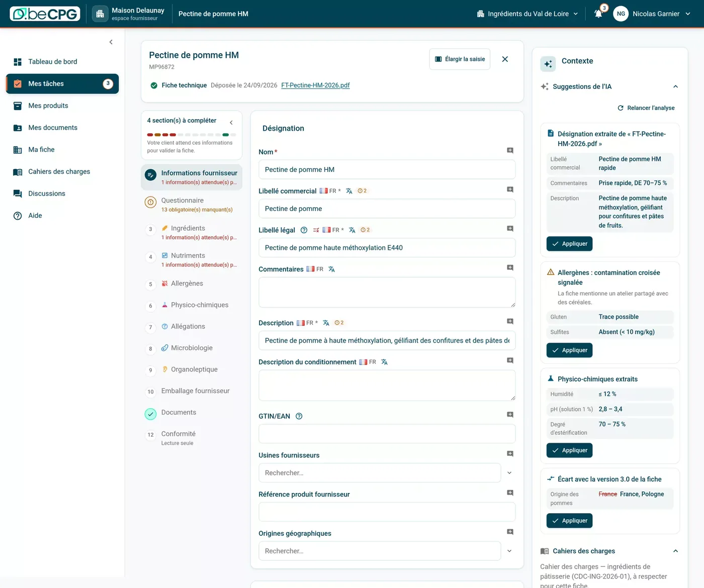The image size is (704, 588).
Task: Open the Nutriments section
Action: tap(192, 260)
